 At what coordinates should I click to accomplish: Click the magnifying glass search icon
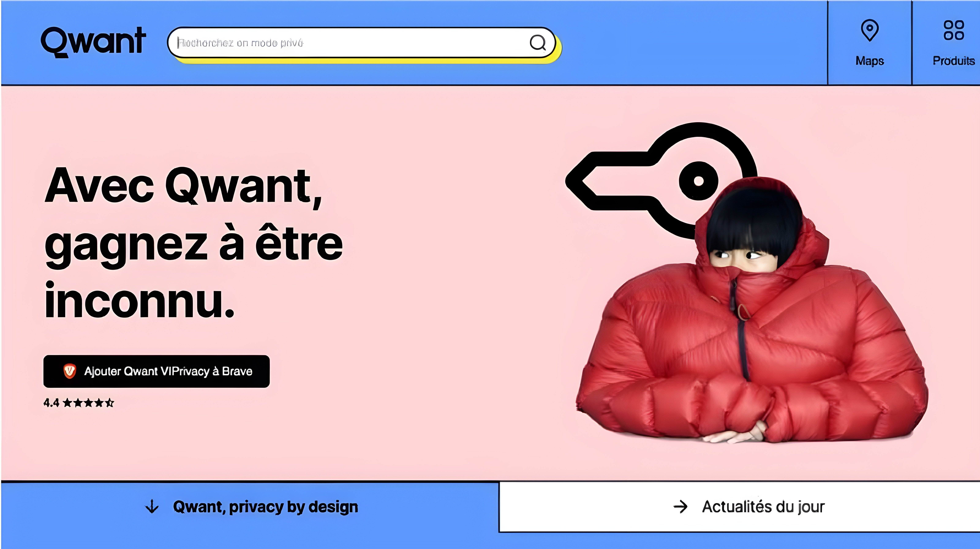[538, 43]
